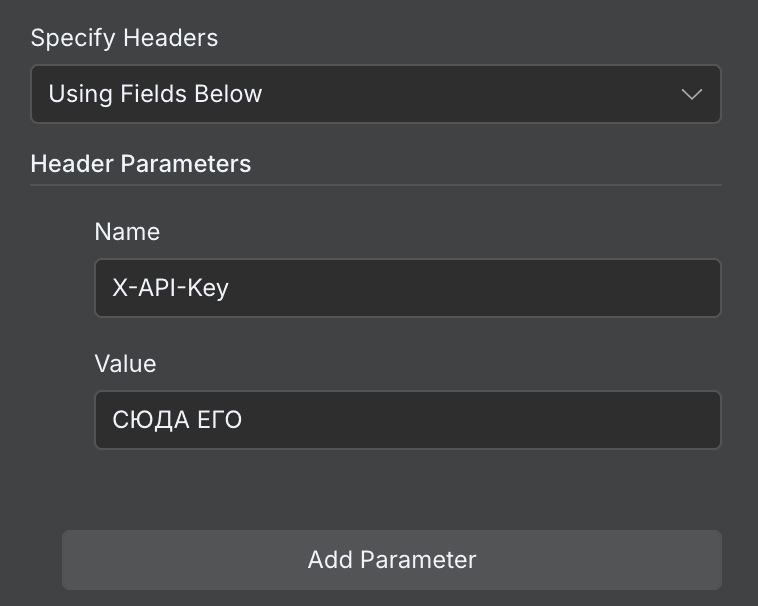Image resolution: width=758 pixels, height=606 pixels.
Task: Open the "Using Fields Below" combo box
Action: (375, 94)
